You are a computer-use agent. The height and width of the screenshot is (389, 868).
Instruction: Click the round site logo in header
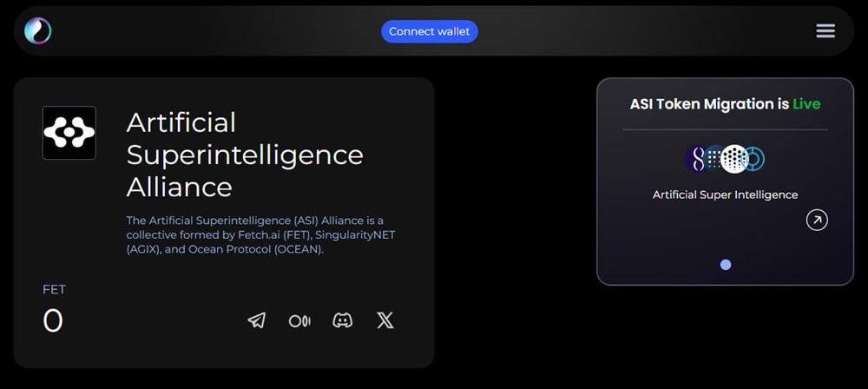point(37,31)
